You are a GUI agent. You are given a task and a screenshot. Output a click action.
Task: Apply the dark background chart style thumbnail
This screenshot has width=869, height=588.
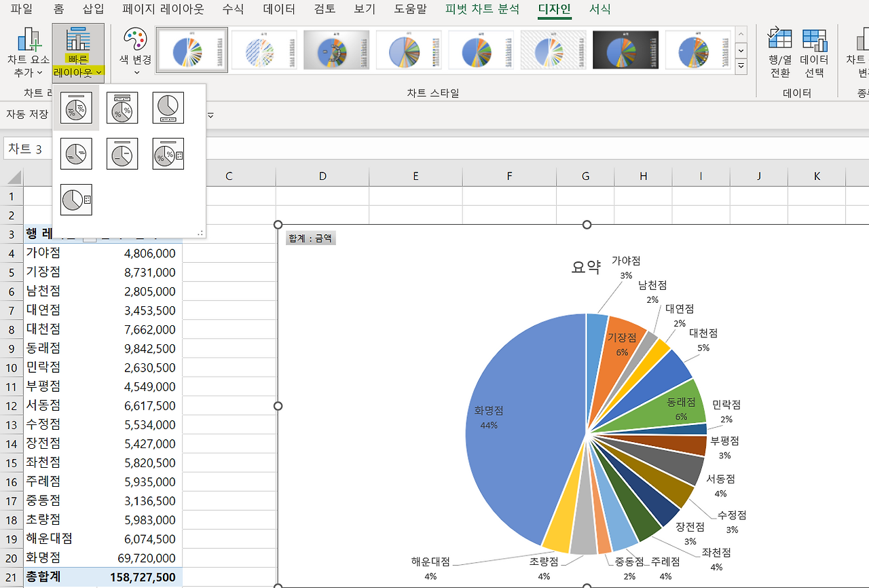[x=626, y=50]
